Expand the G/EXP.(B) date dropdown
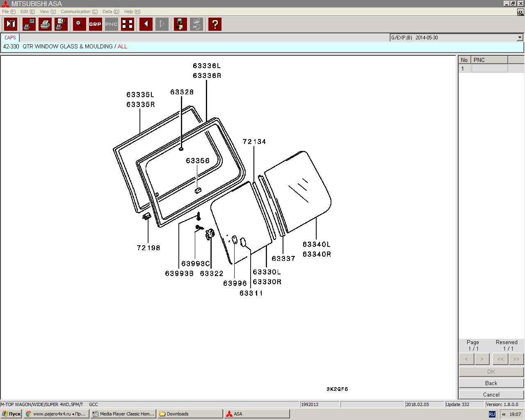The height and width of the screenshot is (420, 525). pos(520,37)
